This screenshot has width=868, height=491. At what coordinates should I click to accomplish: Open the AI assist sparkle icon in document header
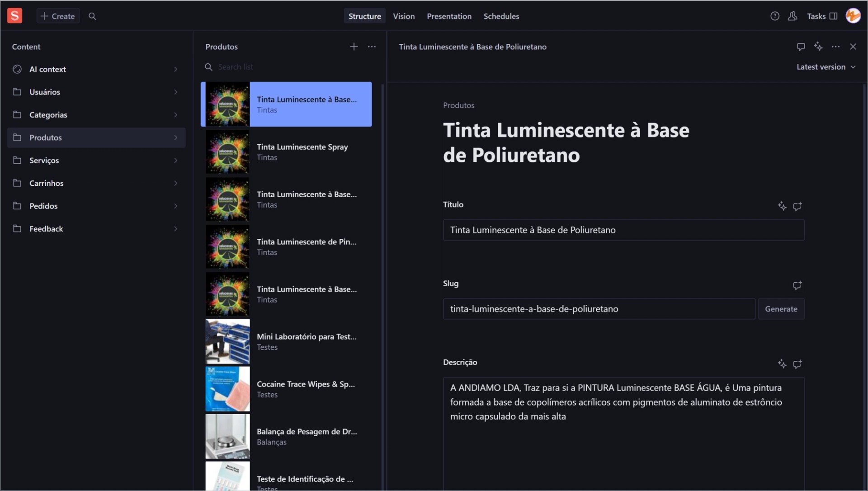(818, 47)
